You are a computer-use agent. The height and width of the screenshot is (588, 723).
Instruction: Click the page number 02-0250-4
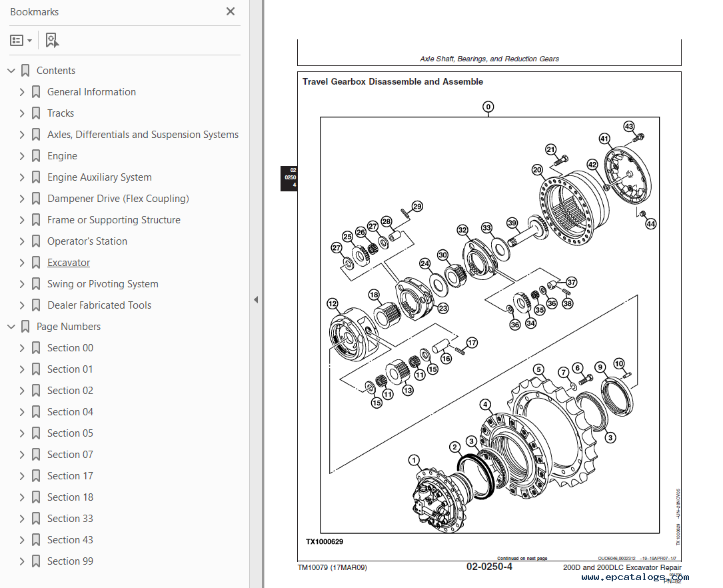pos(489,567)
